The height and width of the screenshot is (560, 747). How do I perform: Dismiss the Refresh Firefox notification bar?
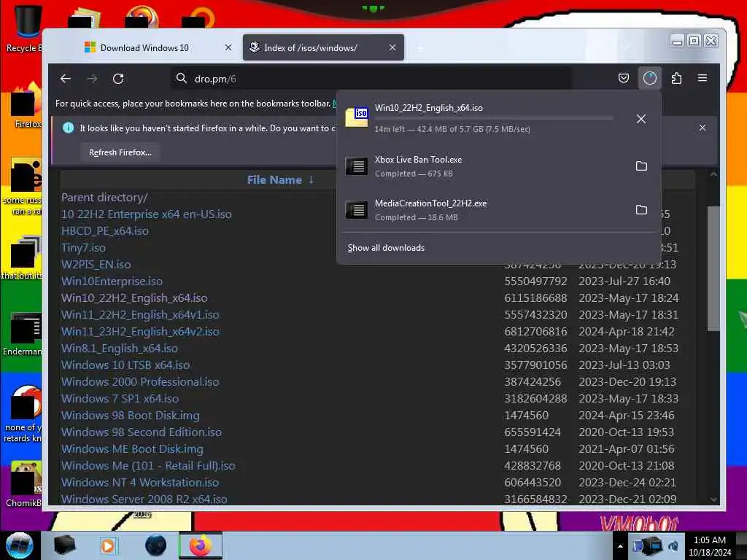pyautogui.click(x=703, y=128)
